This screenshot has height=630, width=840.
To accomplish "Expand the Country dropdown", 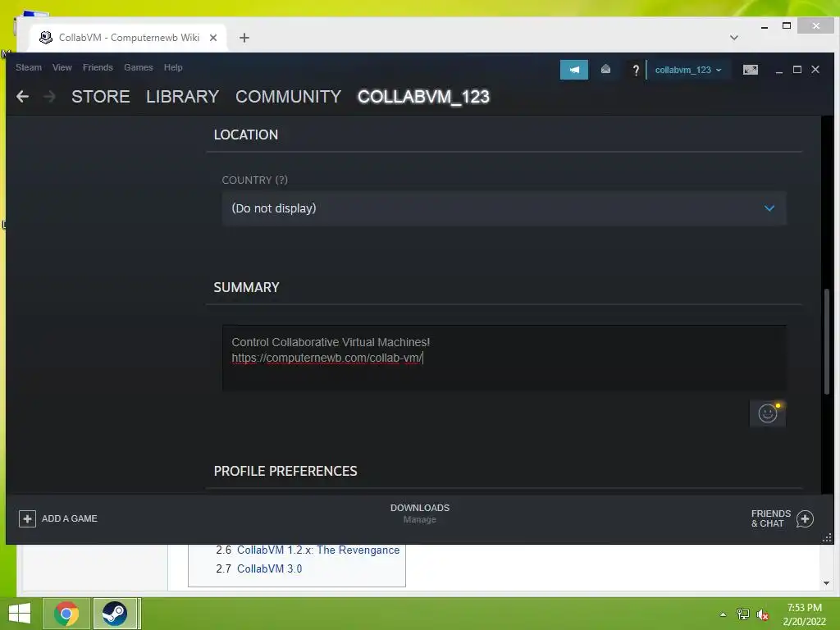I will [x=504, y=208].
